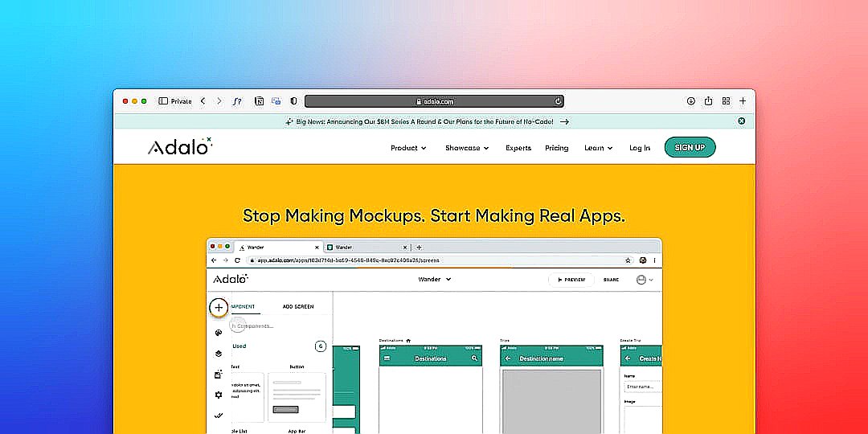Expand the Learn dropdown menu

(599, 148)
